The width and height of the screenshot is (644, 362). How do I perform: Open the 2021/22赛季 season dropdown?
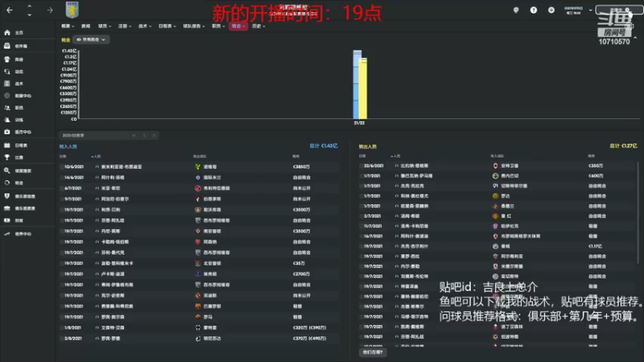coord(98,135)
